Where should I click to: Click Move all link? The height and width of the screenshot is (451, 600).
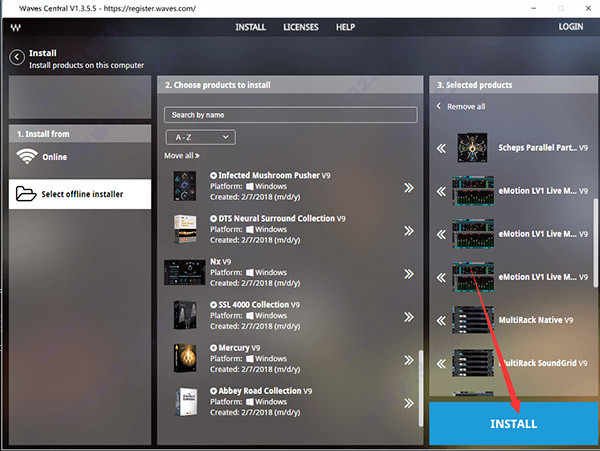click(182, 156)
